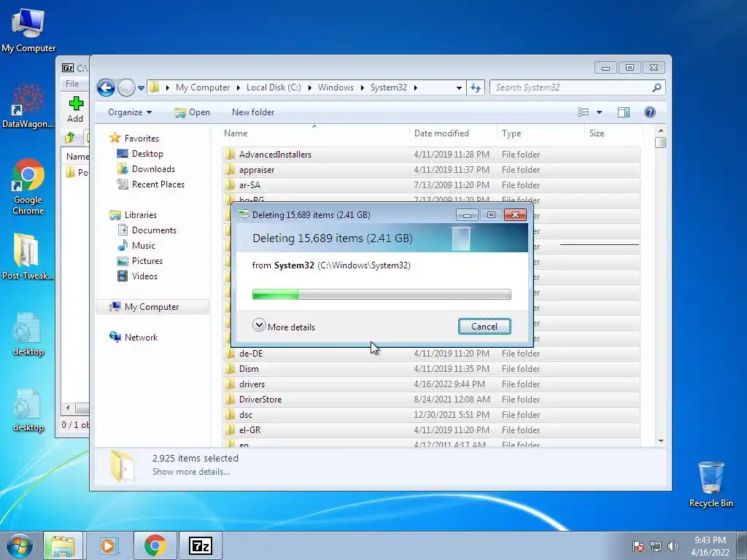Screen dimensions: 747x560
Task: Select the DriverStore folder
Action: (430, 400)
